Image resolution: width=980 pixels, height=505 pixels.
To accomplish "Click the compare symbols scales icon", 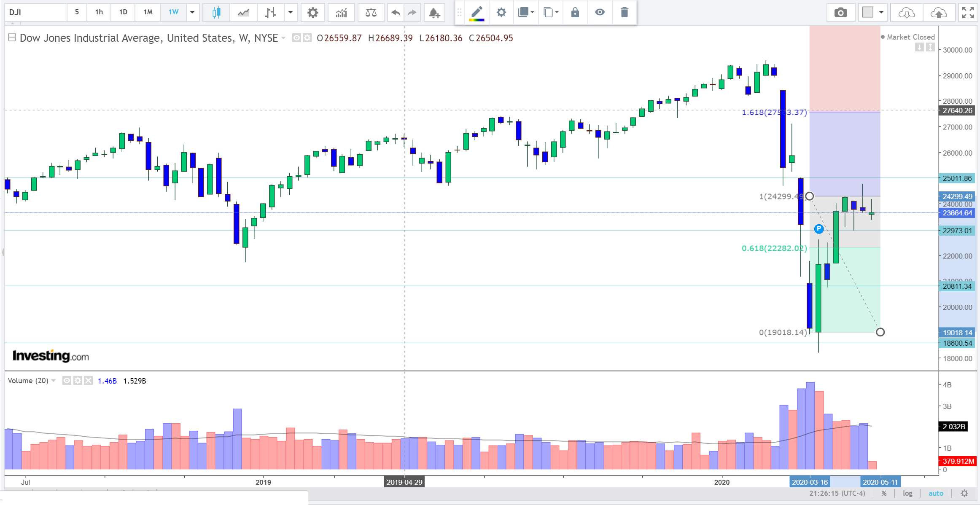I will pyautogui.click(x=371, y=12).
